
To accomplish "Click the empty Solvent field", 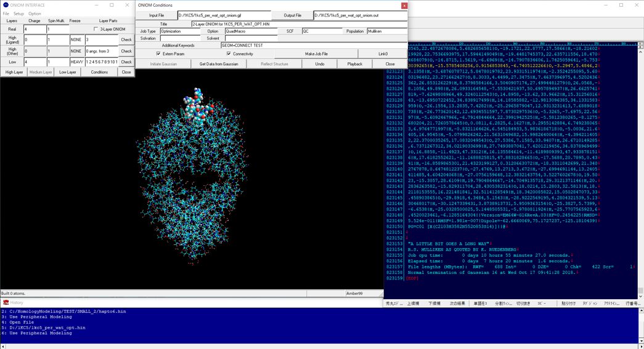I will click(251, 38).
